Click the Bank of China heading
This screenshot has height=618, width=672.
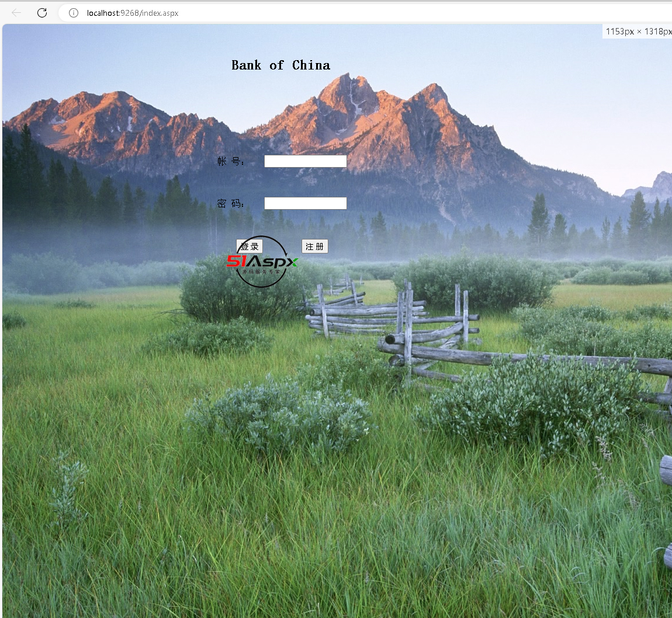tap(280, 65)
